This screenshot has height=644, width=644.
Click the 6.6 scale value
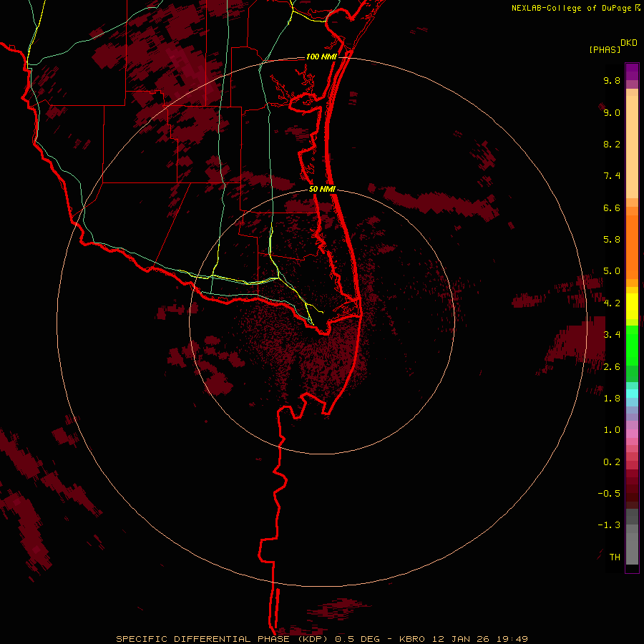[x=612, y=208]
